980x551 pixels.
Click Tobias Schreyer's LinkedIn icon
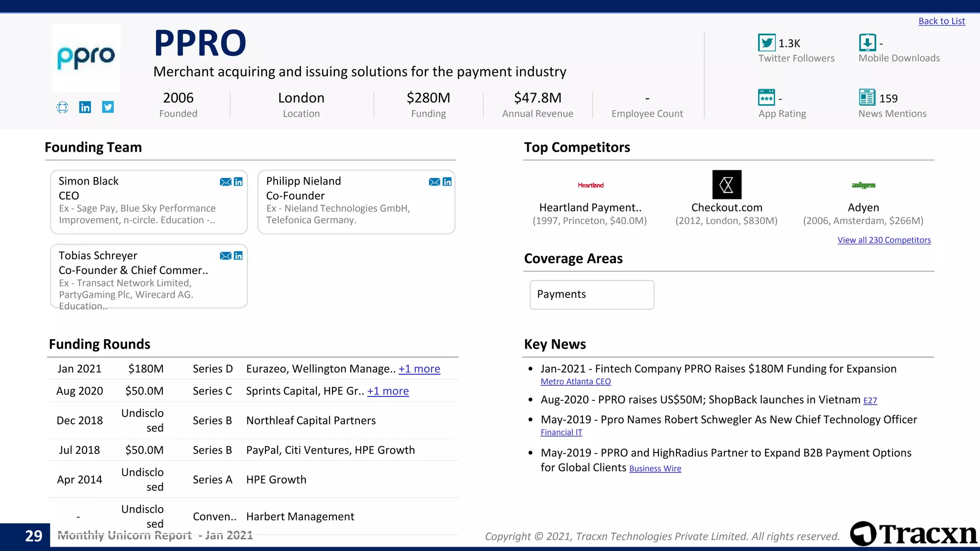pyautogui.click(x=238, y=256)
